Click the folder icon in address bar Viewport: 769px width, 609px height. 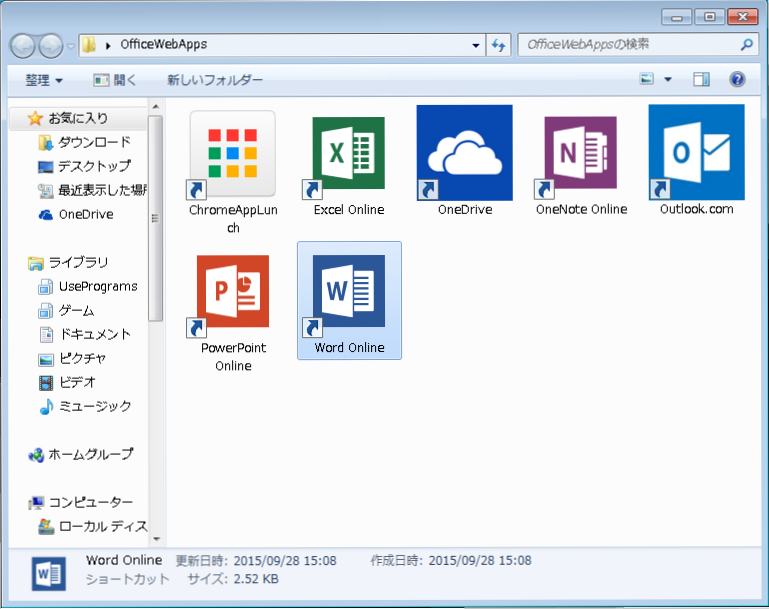[89, 45]
